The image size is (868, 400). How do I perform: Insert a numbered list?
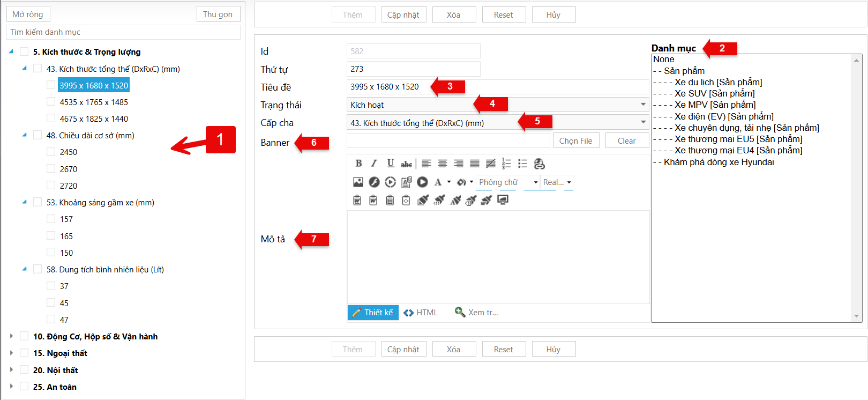(506, 164)
